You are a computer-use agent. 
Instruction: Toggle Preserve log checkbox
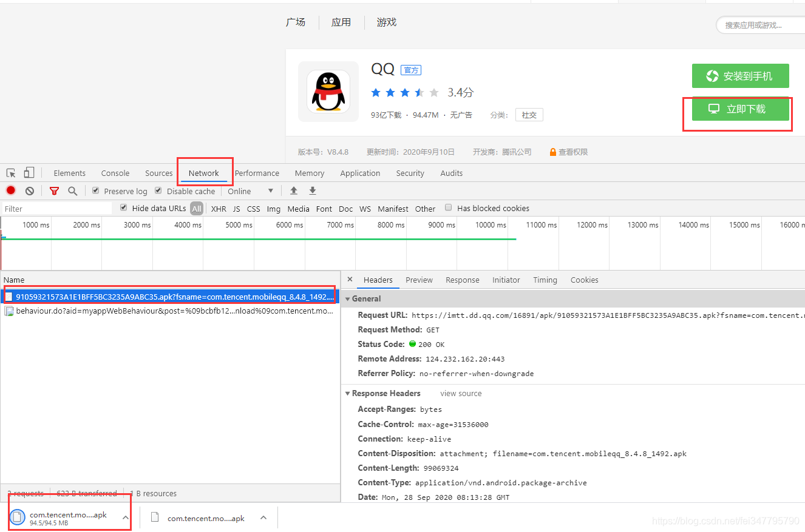click(96, 190)
